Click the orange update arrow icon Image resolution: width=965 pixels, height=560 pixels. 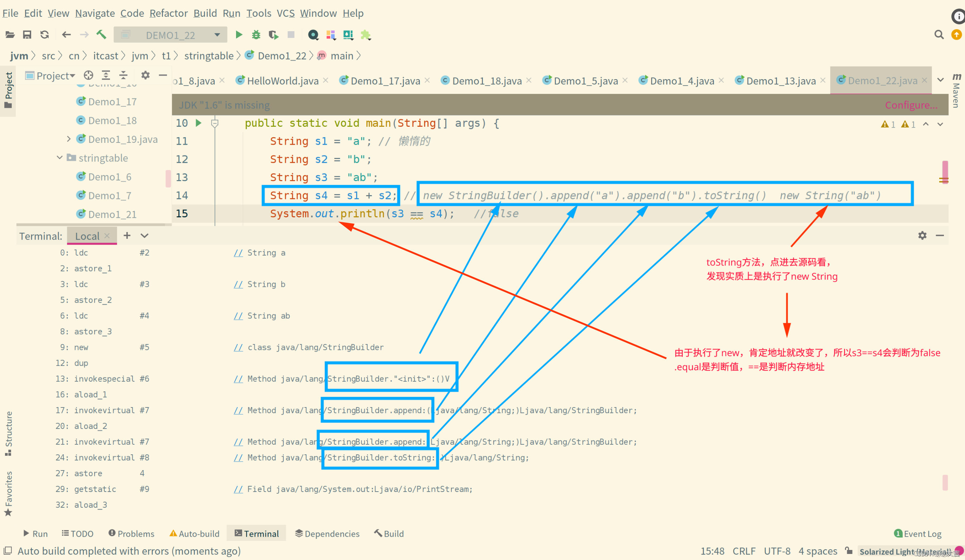point(956,35)
